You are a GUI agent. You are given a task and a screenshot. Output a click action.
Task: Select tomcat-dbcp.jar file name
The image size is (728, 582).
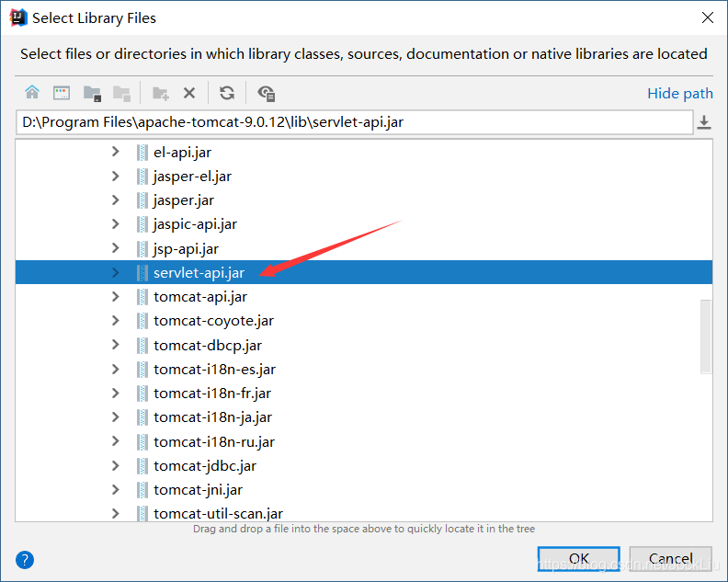(x=208, y=345)
